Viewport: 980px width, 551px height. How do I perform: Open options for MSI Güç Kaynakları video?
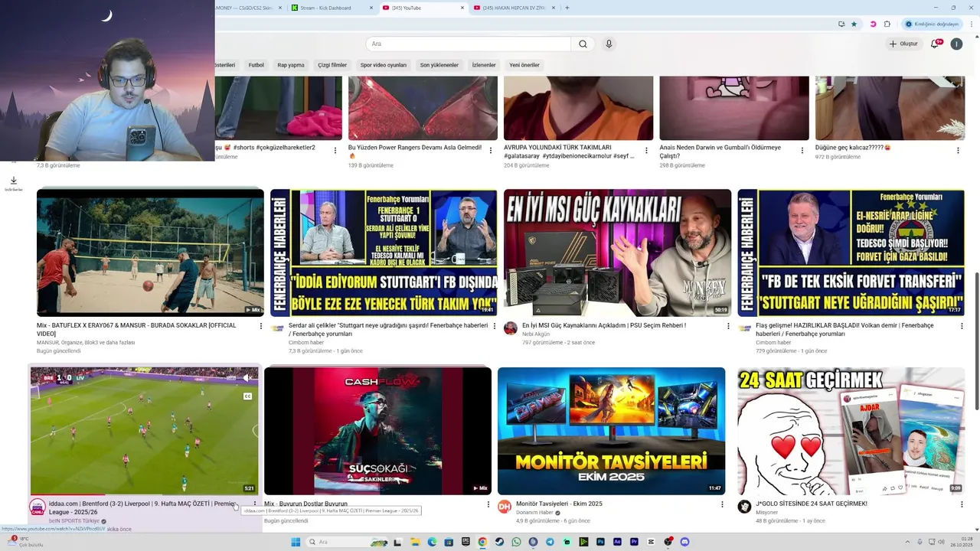pos(728,326)
